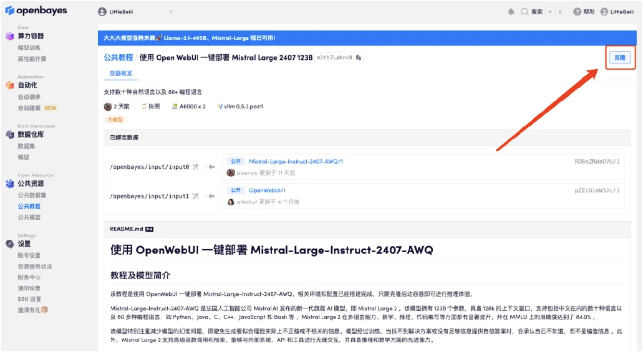Click the A6000 x 2 GPU icon
Screen dimensions: 644x353
(x=175, y=107)
